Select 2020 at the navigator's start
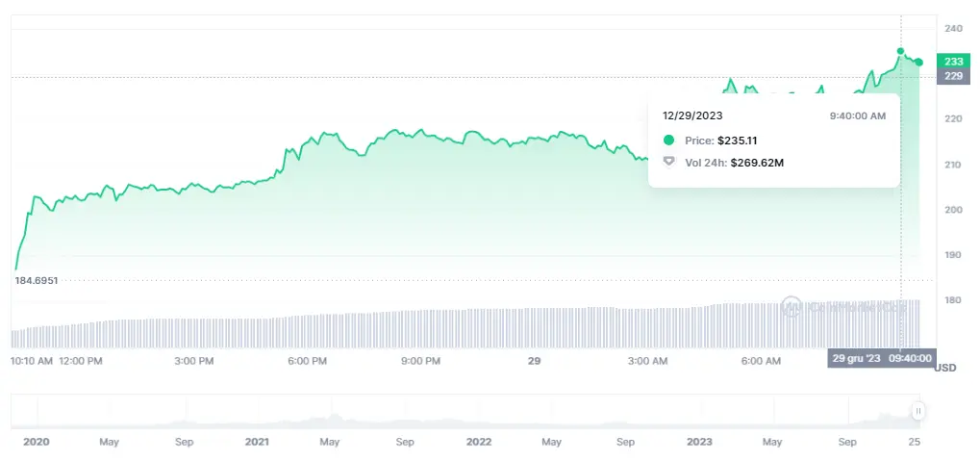The height and width of the screenshot is (461, 980). pos(36,442)
